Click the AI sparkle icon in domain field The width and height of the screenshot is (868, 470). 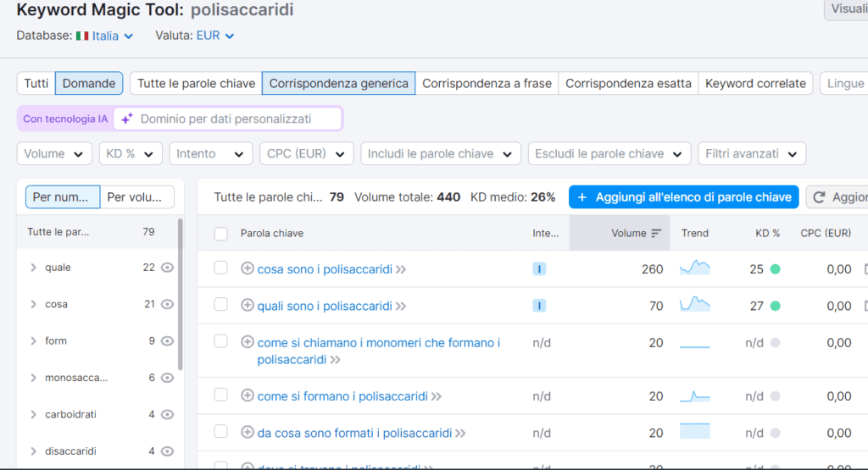click(127, 119)
